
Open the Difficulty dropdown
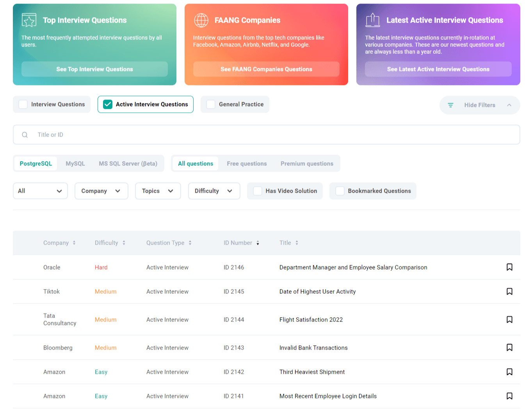[x=214, y=191]
